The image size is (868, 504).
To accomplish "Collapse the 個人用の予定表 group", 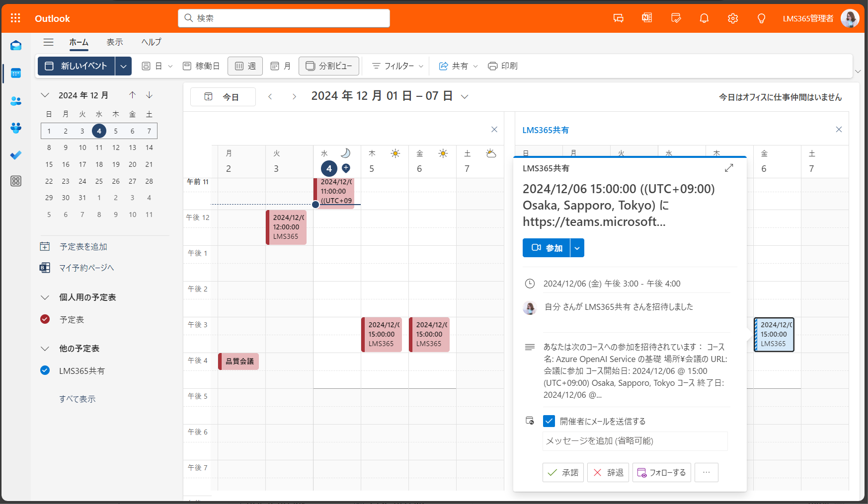I will coord(45,297).
